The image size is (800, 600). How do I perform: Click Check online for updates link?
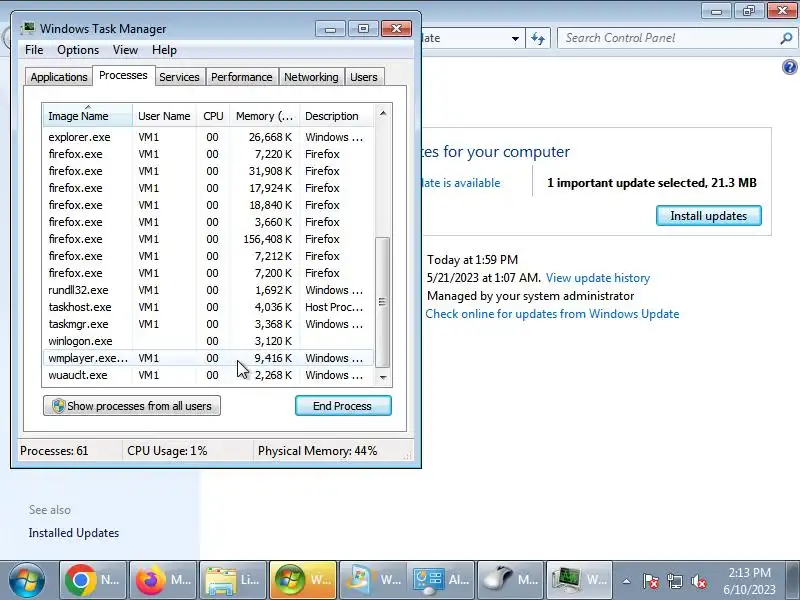[553, 314]
